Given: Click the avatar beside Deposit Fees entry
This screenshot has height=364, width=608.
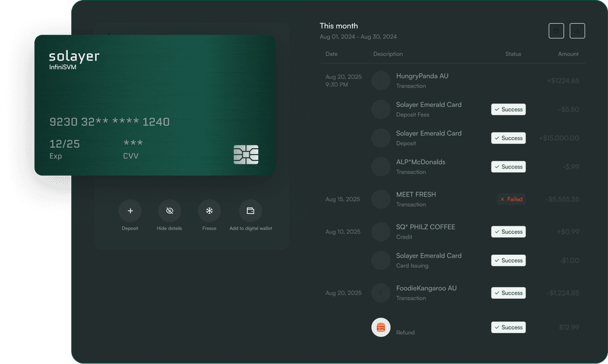Looking at the screenshot, I should pos(381,109).
